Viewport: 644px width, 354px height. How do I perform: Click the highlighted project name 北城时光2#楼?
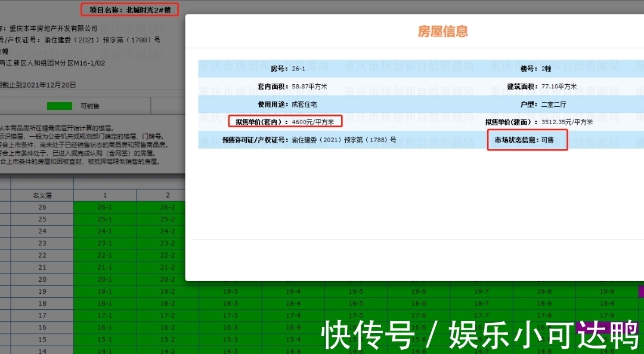(x=129, y=10)
